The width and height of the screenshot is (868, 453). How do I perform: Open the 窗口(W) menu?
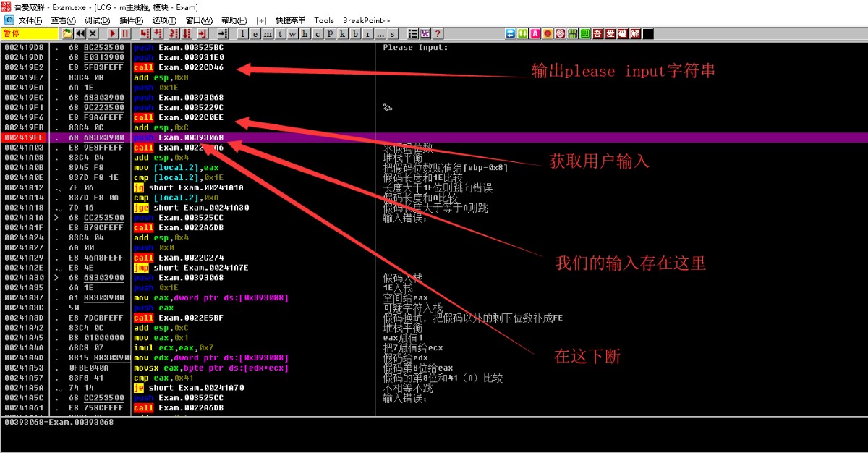click(x=199, y=20)
